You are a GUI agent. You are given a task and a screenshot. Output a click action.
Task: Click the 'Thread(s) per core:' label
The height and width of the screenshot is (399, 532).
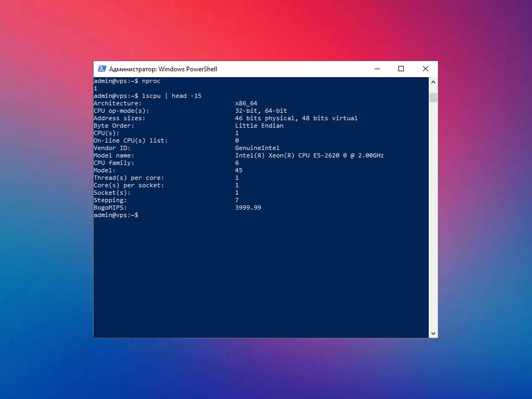coord(129,178)
